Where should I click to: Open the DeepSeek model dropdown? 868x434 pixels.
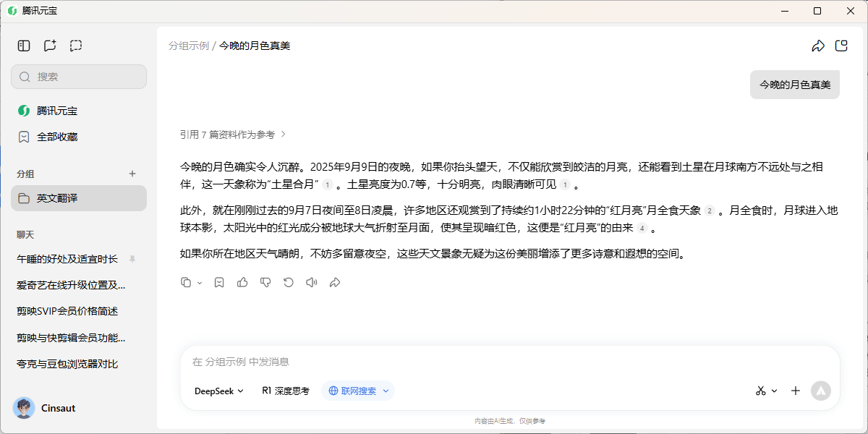click(x=219, y=391)
